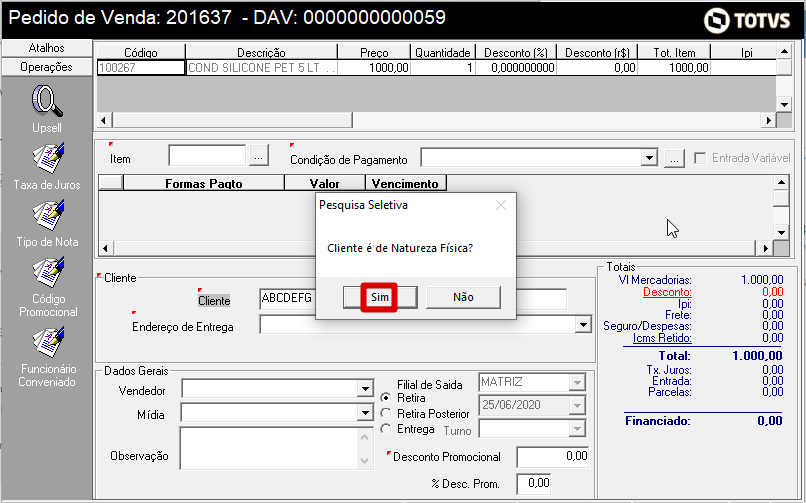
Task: Click the Observação scroll down arrow
Action: click(364, 461)
